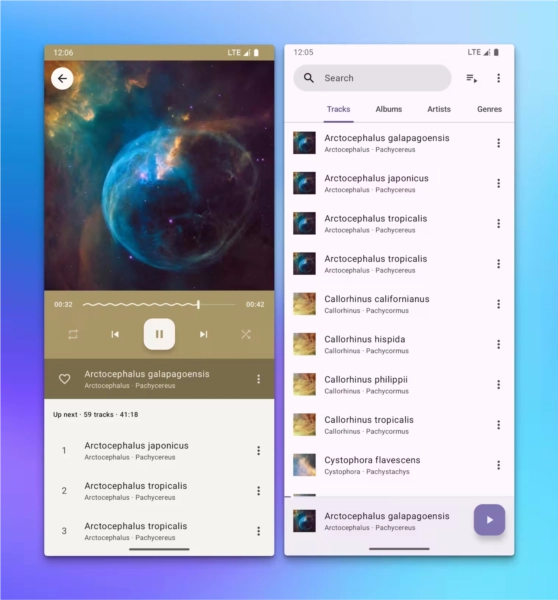Select Callorhinus californianus track
This screenshot has width=558, height=600.
399,304
